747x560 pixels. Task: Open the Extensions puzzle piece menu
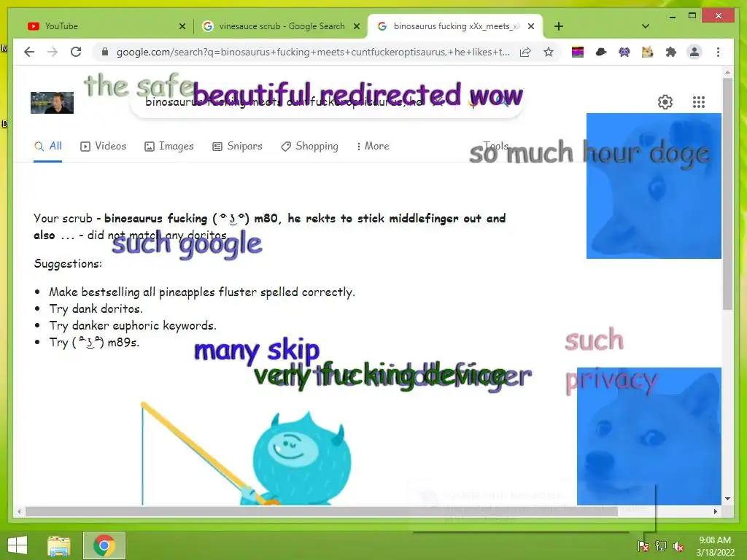tap(671, 52)
